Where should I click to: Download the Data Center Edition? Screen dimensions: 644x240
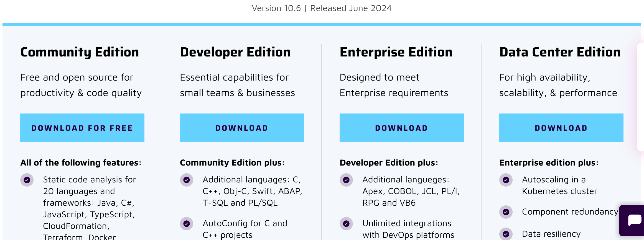[561, 128]
